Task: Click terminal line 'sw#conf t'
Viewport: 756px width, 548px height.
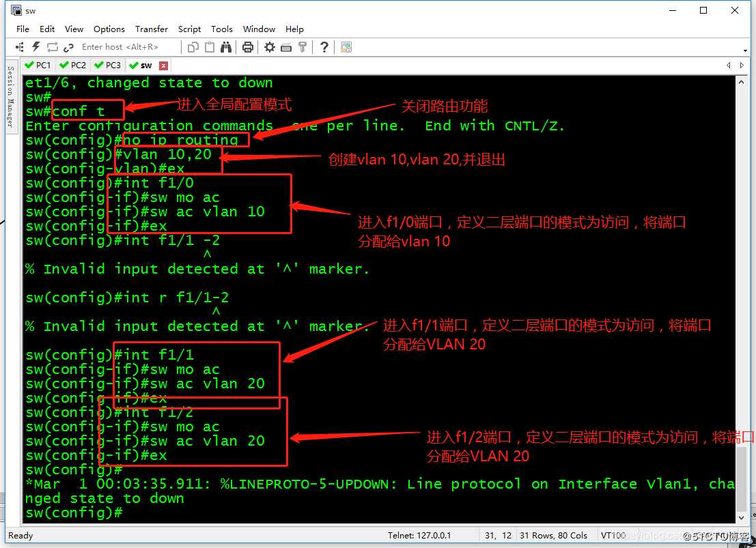Action: (65, 111)
